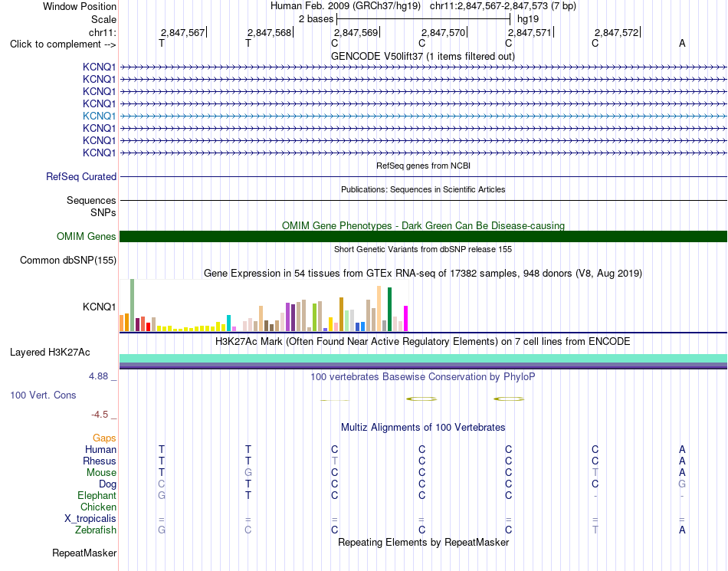This screenshot has width=728, height=571.
Task: Click the orange Gaps row label
Action: [x=104, y=438]
